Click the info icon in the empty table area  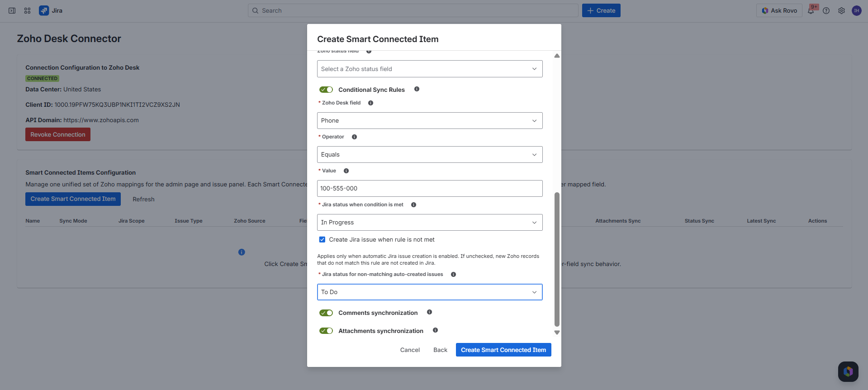(x=242, y=252)
